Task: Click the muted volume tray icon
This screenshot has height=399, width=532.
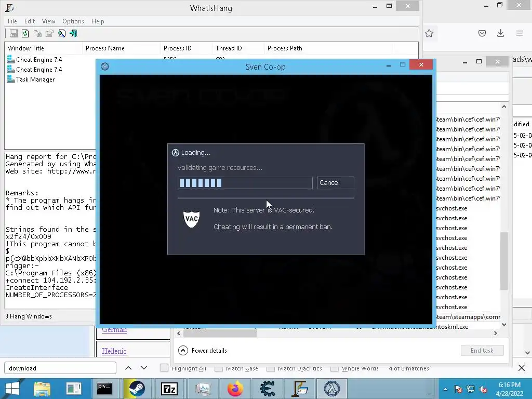Action: tap(483, 389)
